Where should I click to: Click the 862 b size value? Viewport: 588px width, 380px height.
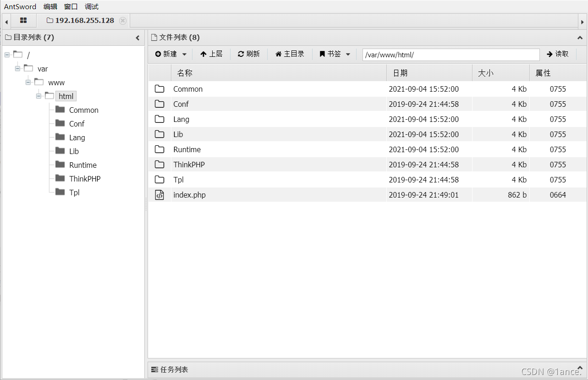pyautogui.click(x=517, y=195)
